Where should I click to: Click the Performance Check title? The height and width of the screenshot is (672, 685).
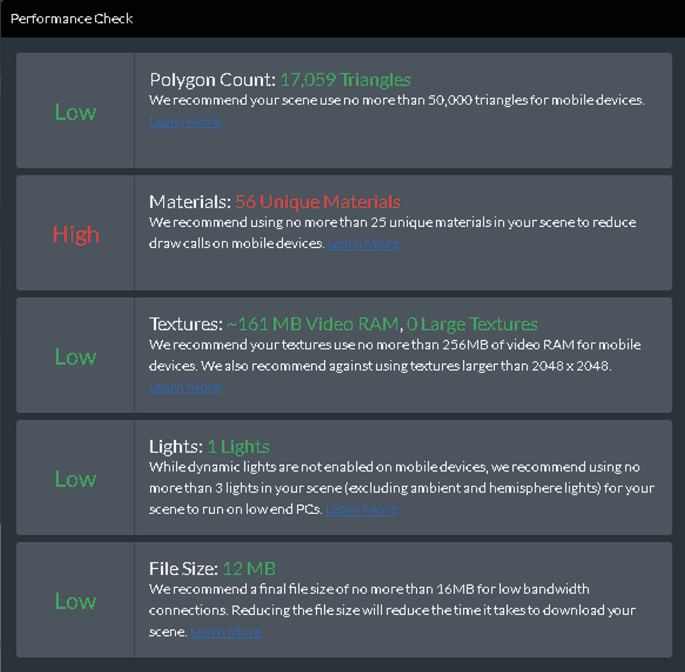click(72, 18)
